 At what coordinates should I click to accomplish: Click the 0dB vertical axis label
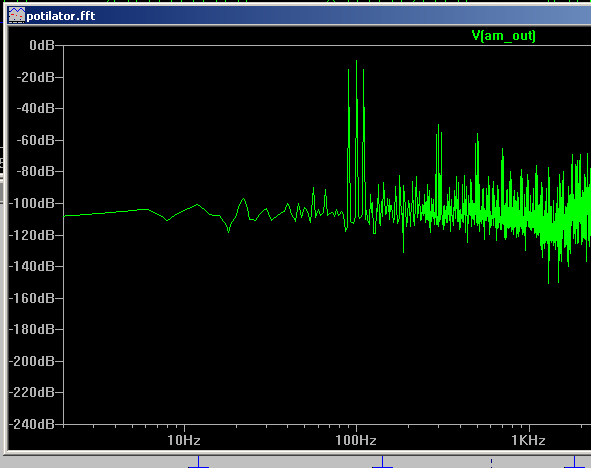tap(42, 45)
